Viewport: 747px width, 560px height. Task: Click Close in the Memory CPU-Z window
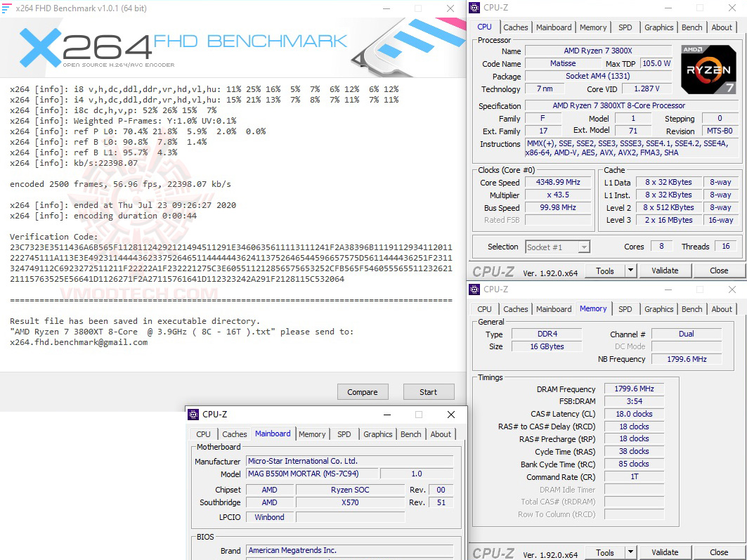719,552
